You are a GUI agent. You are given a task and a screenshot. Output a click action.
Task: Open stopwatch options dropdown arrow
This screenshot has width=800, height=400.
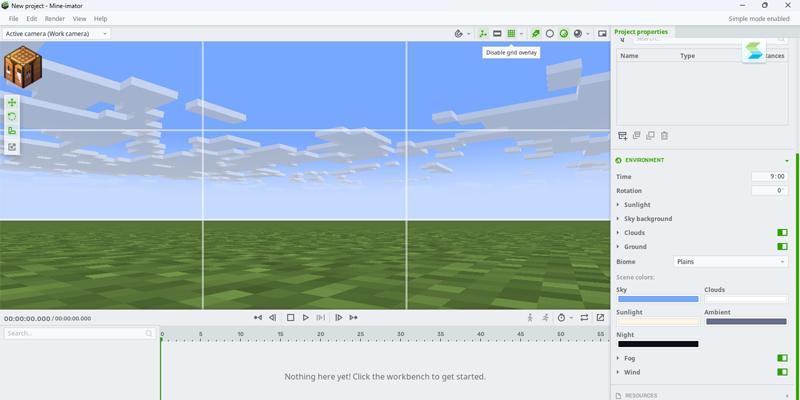click(x=571, y=317)
